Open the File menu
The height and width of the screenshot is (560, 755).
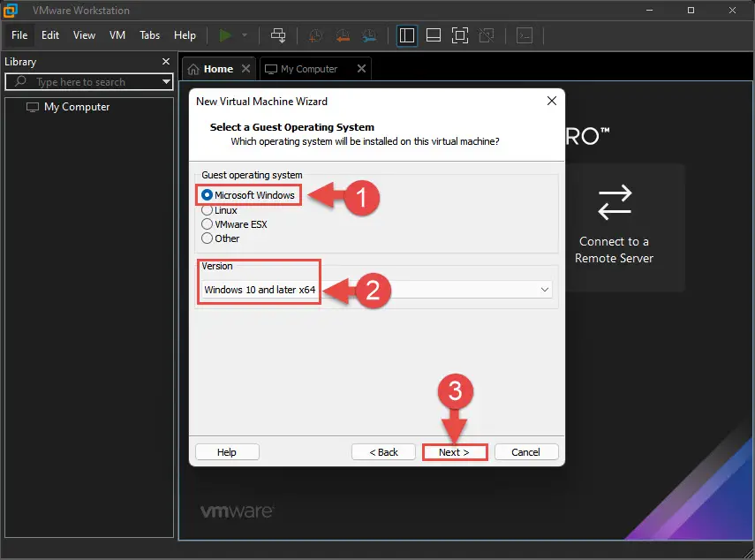coord(19,35)
